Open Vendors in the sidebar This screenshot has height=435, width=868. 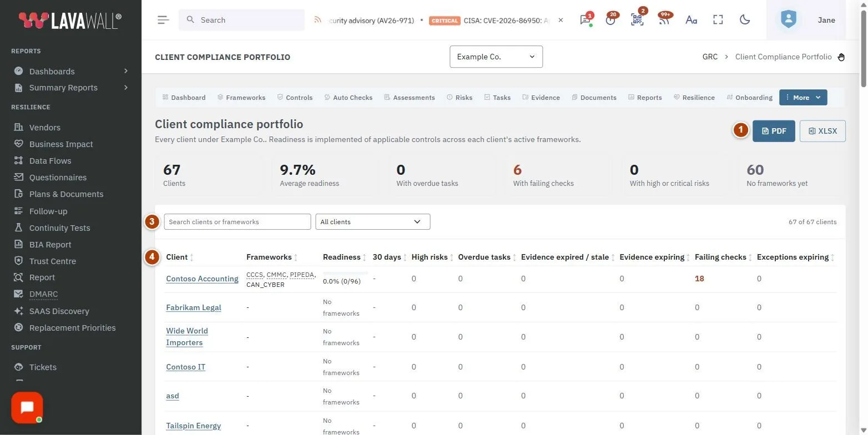click(45, 127)
